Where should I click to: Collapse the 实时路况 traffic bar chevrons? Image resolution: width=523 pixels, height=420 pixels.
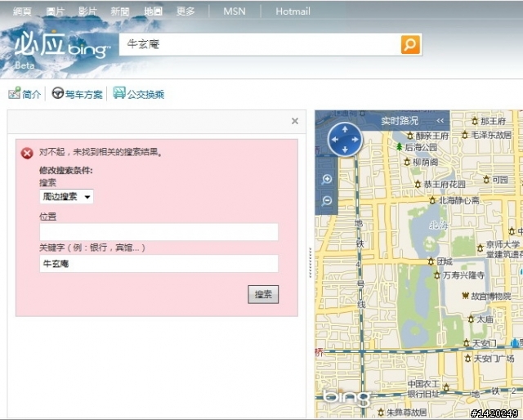coord(440,121)
